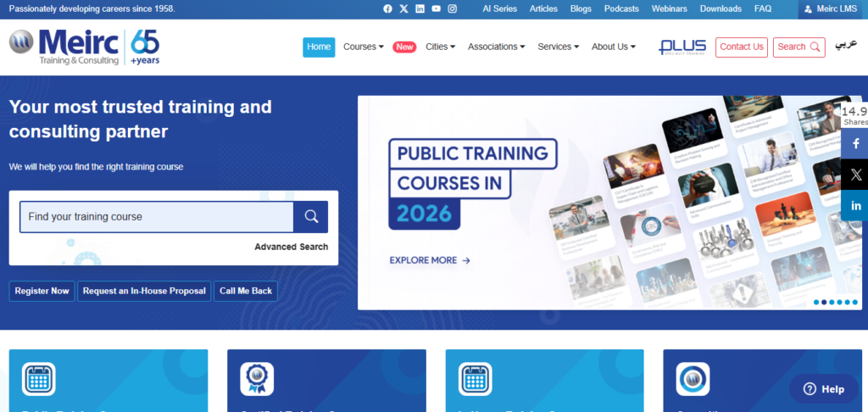
Task: Expand the Cities dropdown menu
Action: (x=440, y=47)
